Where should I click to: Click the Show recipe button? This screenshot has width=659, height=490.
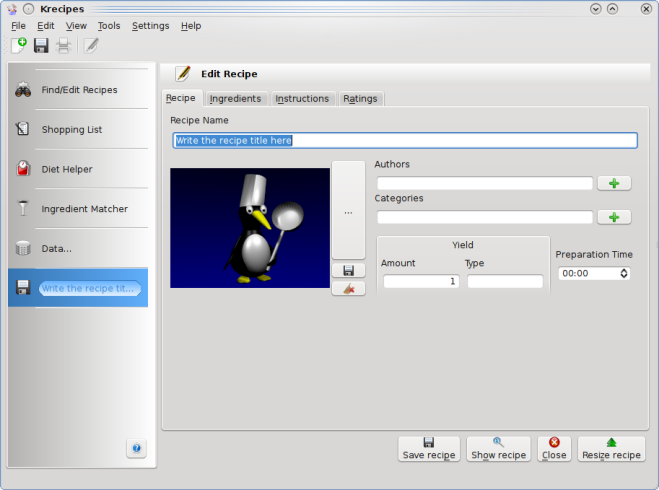498,449
